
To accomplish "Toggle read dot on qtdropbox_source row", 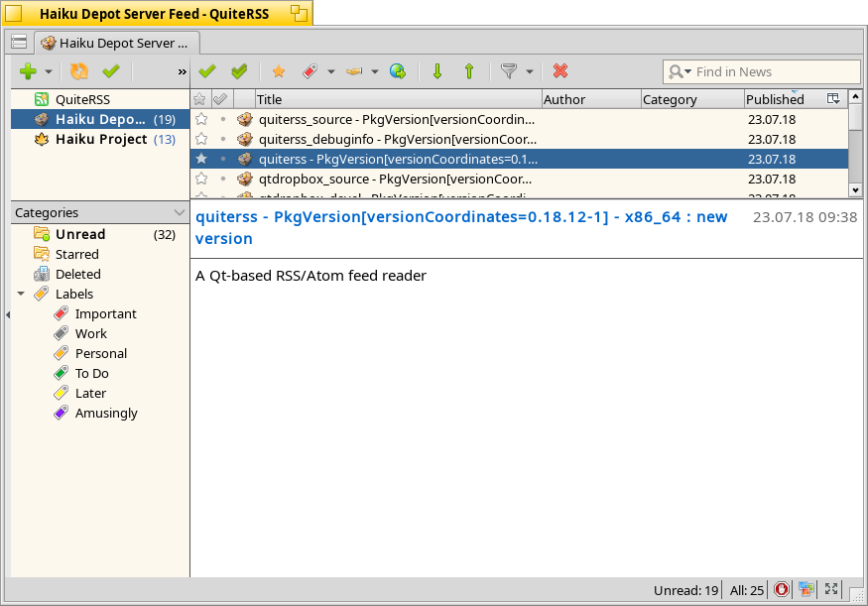I will pyautogui.click(x=223, y=180).
